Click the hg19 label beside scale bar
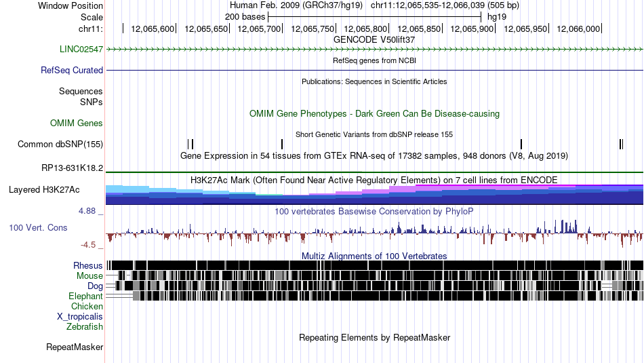 click(496, 17)
